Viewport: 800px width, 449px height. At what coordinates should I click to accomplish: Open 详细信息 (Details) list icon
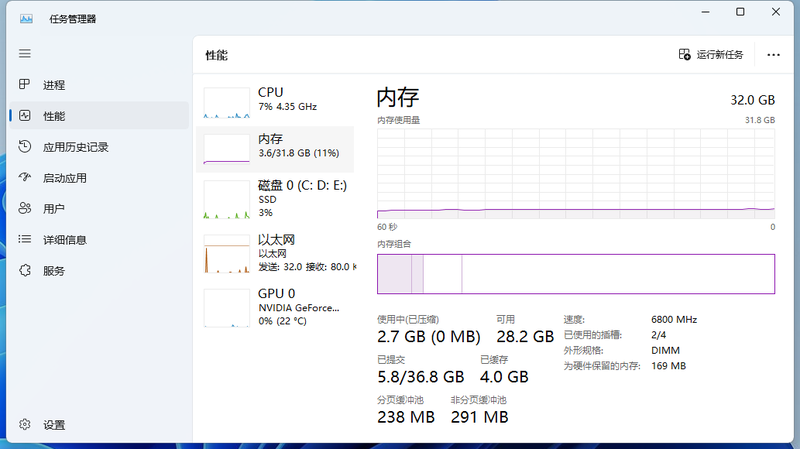(25, 240)
